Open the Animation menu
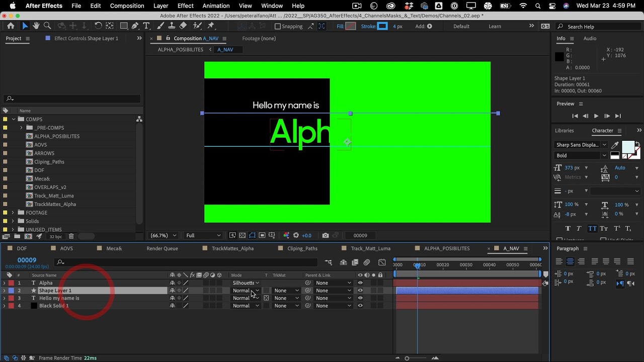644x362 pixels. click(x=216, y=6)
